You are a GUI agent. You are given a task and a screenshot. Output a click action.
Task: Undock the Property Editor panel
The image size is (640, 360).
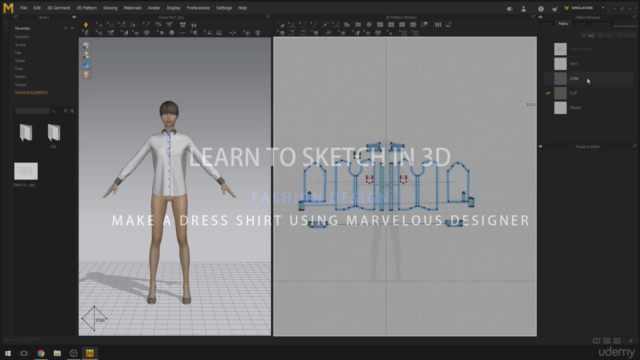[x=634, y=146]
